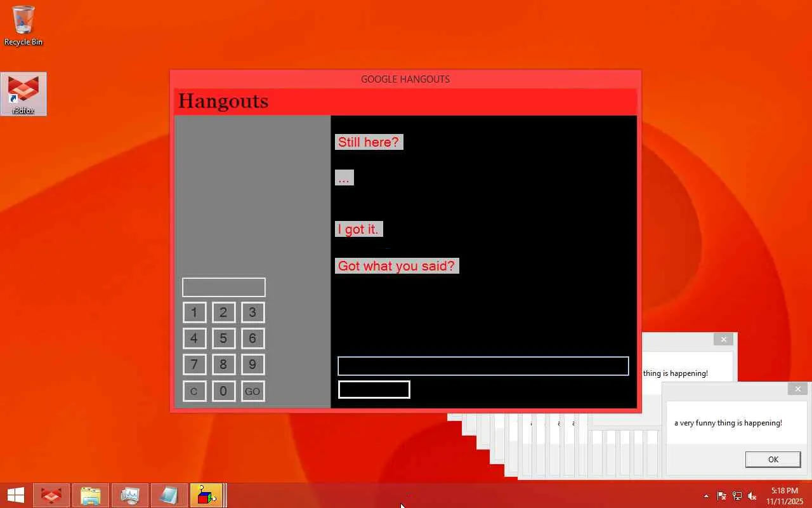Tap keypad digit 6 in Hangouts

252,338
